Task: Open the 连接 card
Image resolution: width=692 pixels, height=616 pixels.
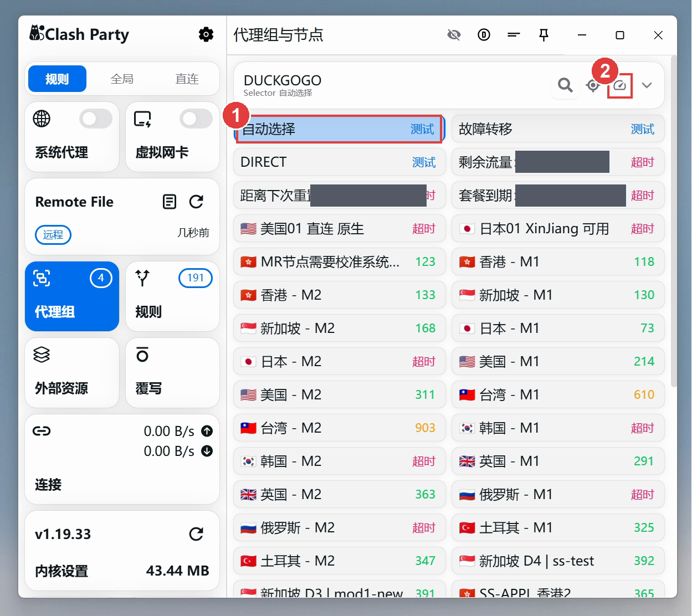Action: tap(122, 459)
